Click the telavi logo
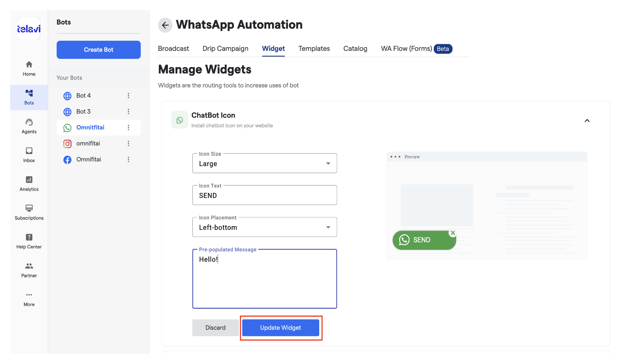The height and width of the screenshot is (364, 629). click(x=29, y=29)
